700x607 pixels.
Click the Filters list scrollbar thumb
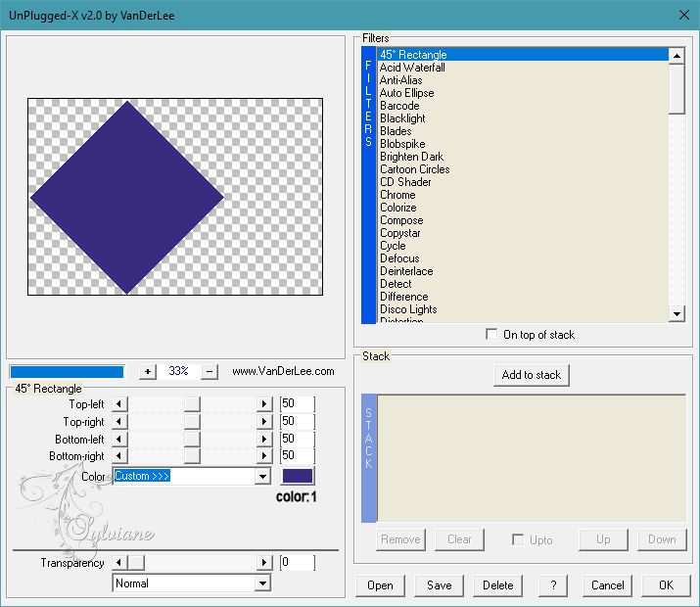[x=677, y=89]
